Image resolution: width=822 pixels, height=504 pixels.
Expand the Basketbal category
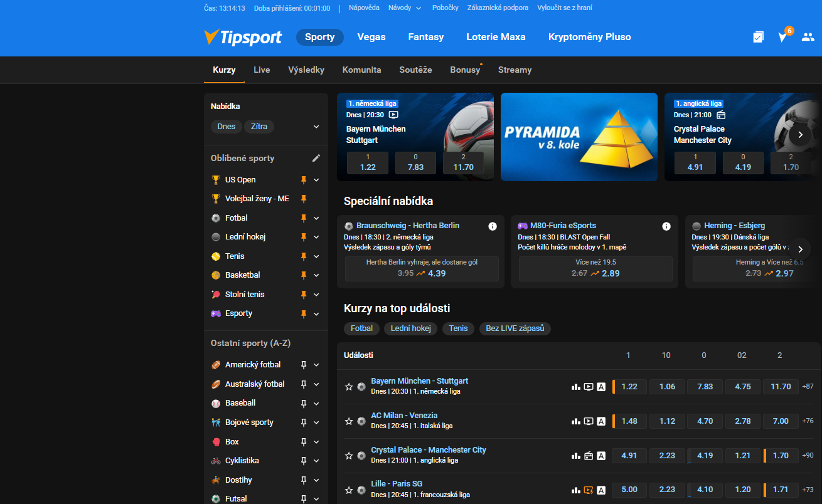tap(316, 275)
